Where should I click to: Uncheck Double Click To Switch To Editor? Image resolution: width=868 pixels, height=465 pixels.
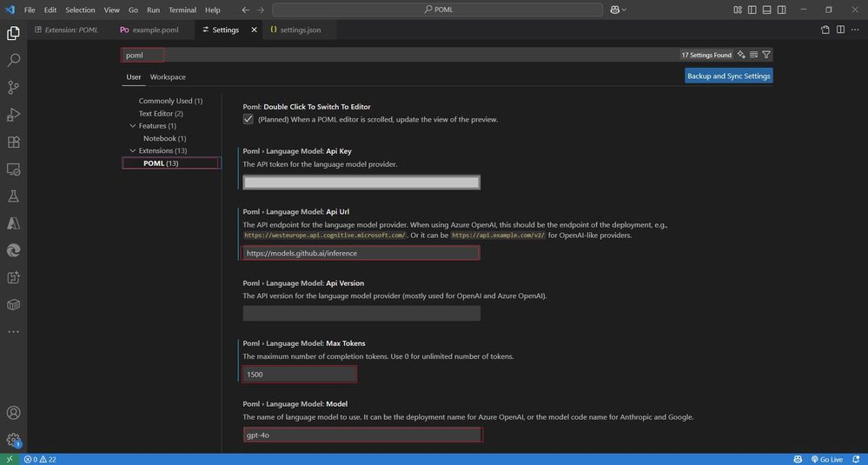[x=248, y=119]
